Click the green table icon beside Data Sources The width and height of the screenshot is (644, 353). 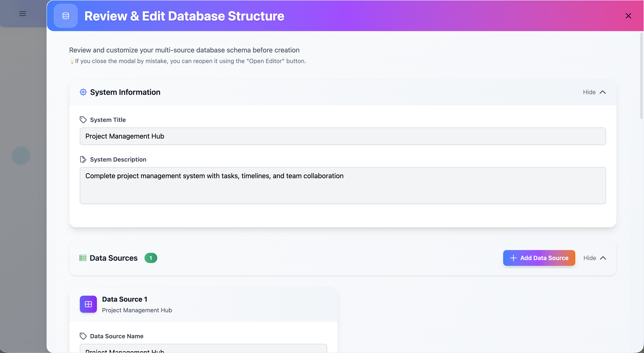pyautogui.click(x=83, y=258)
